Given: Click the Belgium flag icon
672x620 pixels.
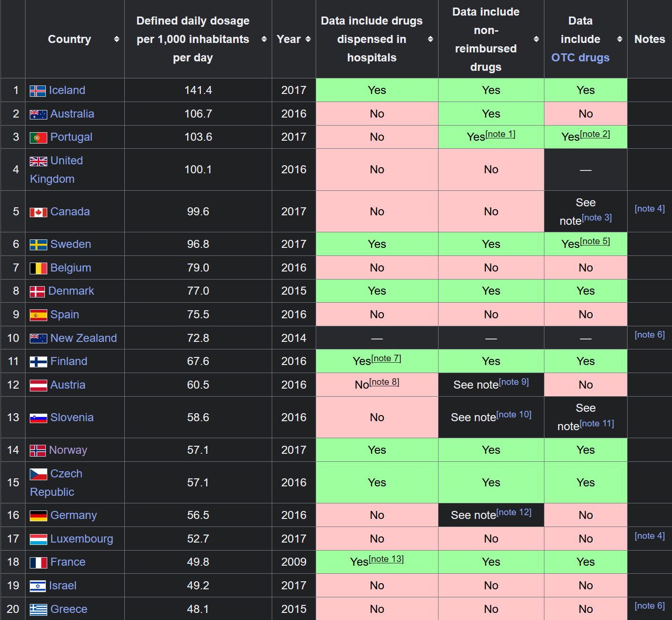Looking at the screenshot, I should click(x=38, y=268).
